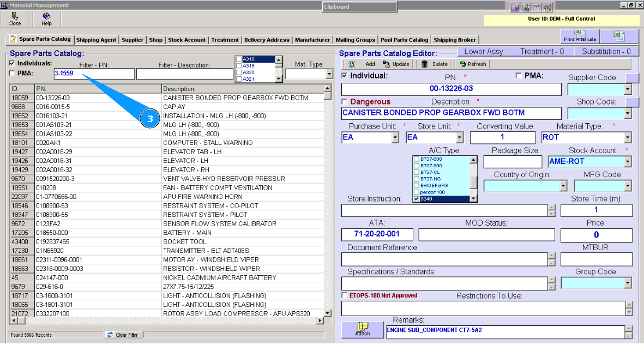Expand the Stock Account AME-ROT dropdown

tap(628, 162)
